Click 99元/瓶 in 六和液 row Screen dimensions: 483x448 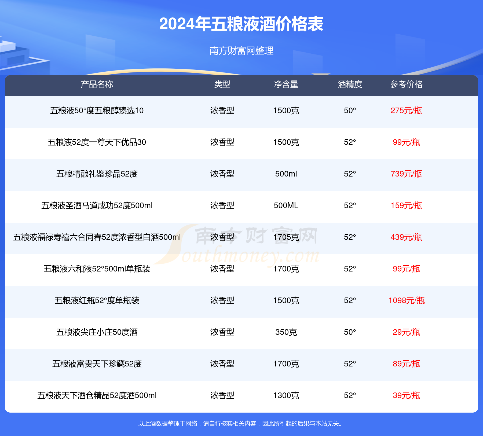tap(407, 269)
